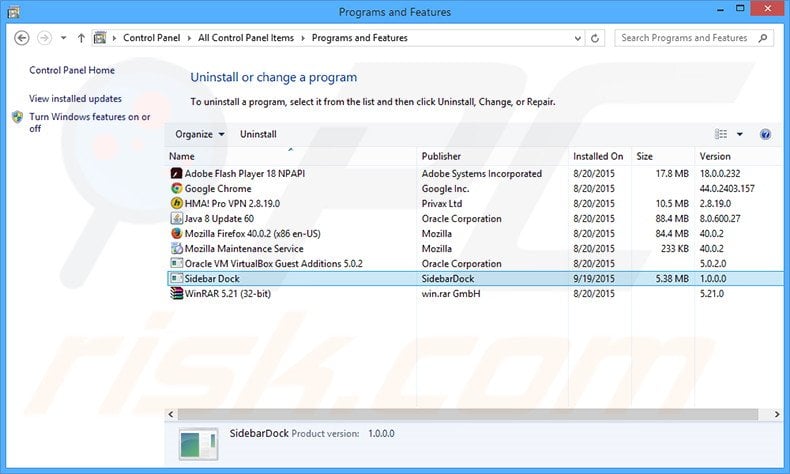Navigate to All Control Panel Items breadcrumb

[x=246, y=38]
